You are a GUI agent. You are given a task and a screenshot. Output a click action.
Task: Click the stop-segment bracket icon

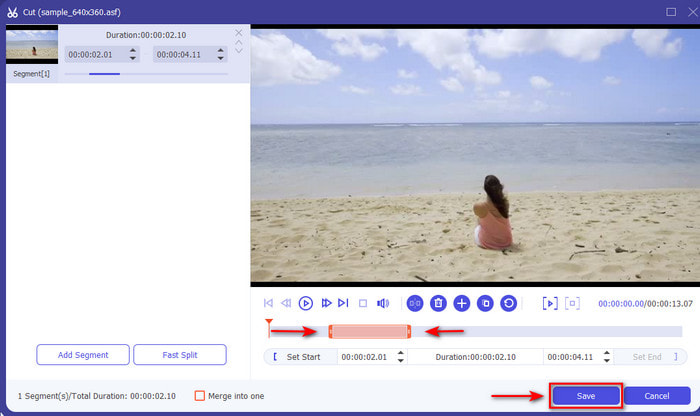pyautogui.click(x=572, y=304)
